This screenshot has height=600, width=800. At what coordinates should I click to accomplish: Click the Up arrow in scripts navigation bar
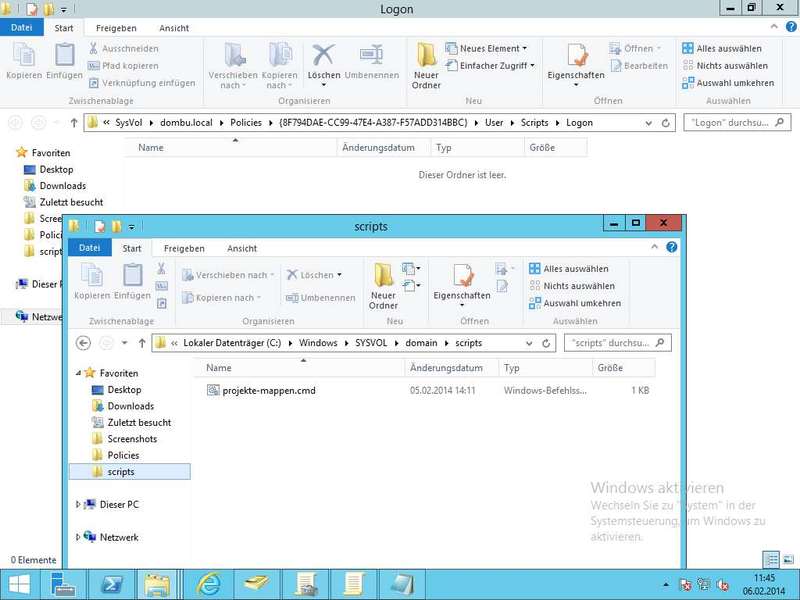click(139, 343)
